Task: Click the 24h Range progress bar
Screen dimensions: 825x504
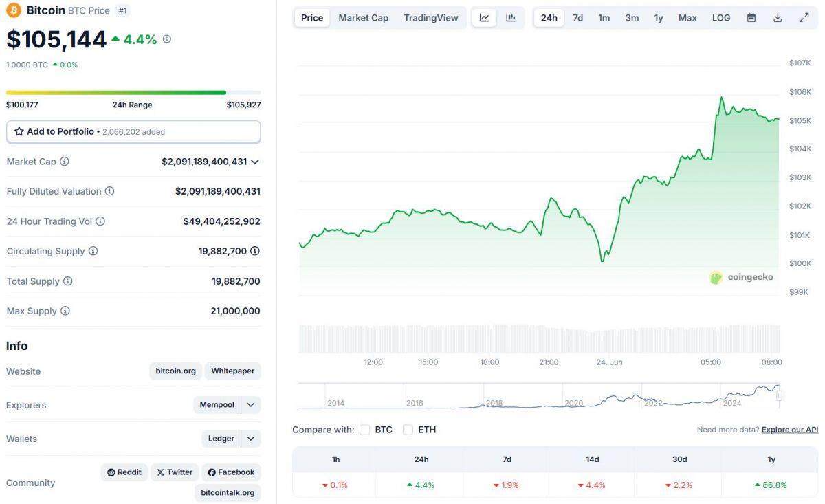Action: [x=133, y=92]
